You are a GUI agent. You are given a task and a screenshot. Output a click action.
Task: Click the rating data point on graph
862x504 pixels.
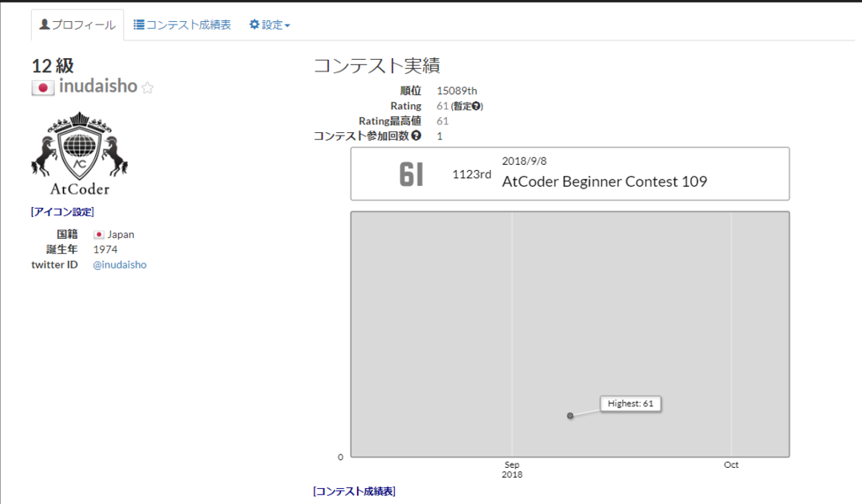[x=570, y=416]
